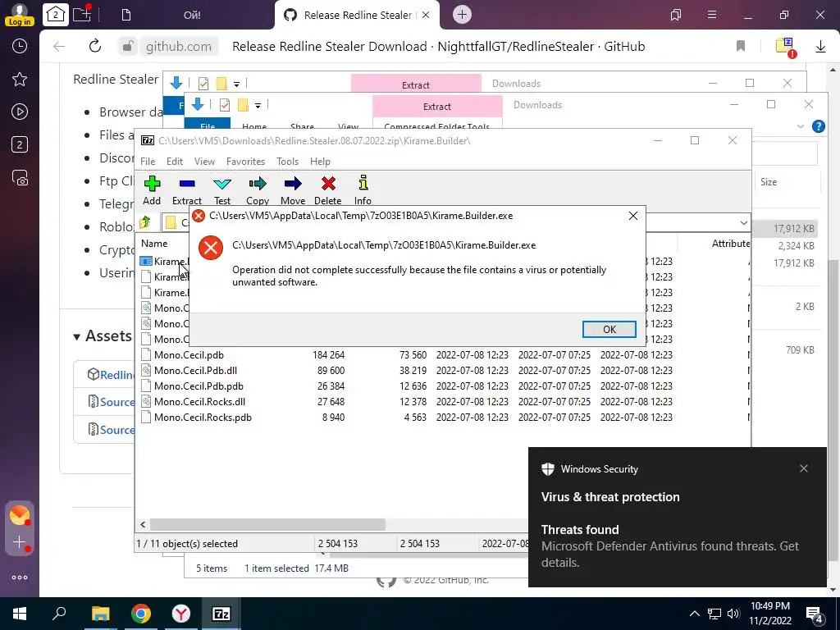Open Help menu in 7-Zip
840x630 pixels.
tap(320, 162)
